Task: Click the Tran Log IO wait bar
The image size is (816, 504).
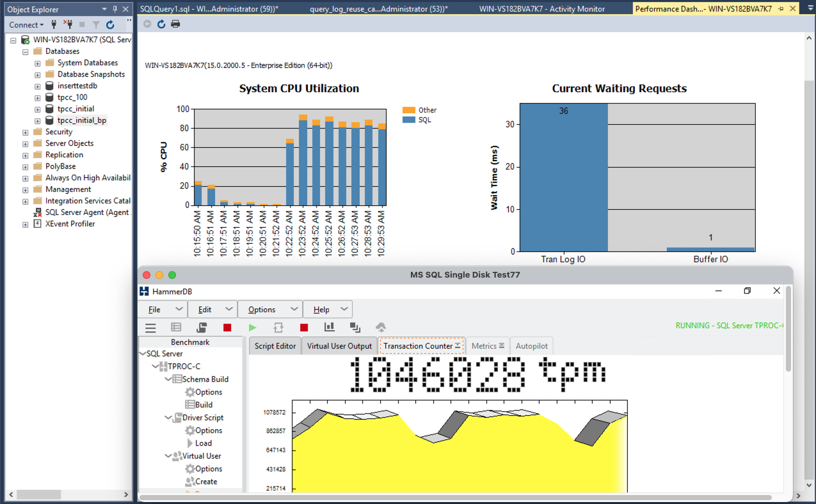Action: (563, 179)
